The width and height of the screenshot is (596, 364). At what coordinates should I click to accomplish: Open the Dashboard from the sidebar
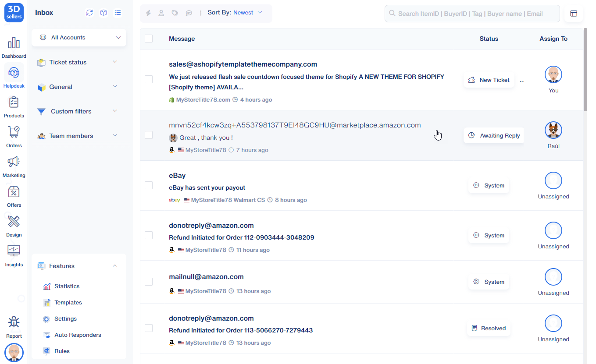tap(14, 47)
